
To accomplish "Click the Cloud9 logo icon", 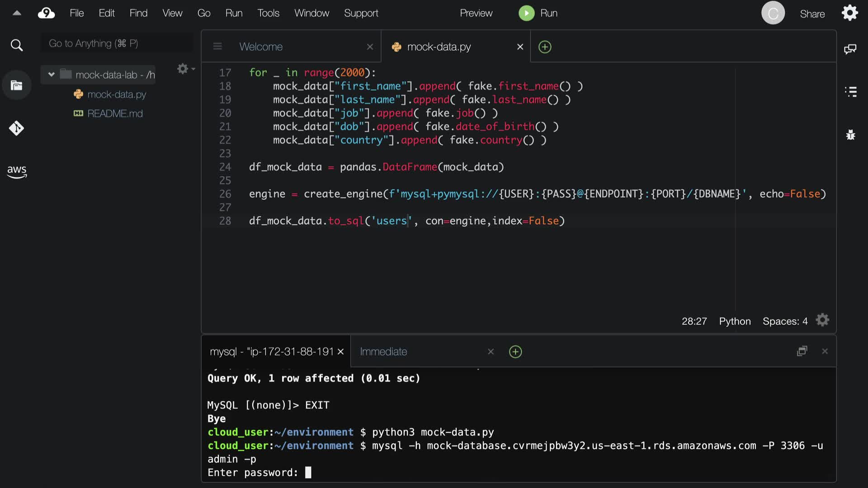I will click(x=46, y=13).
